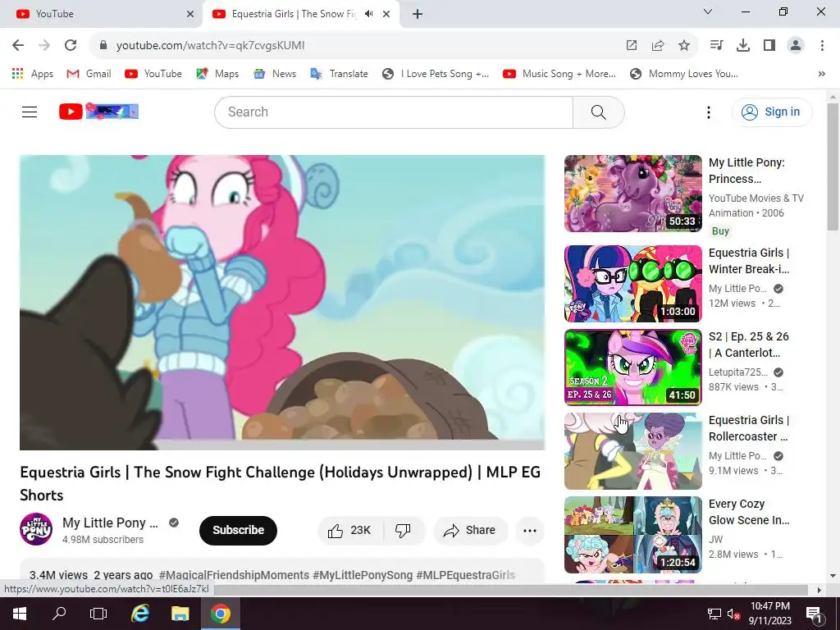This screenshot has height=630, width=840.
Task: Switch to the first YouTube tab
Action: [101, 14]
